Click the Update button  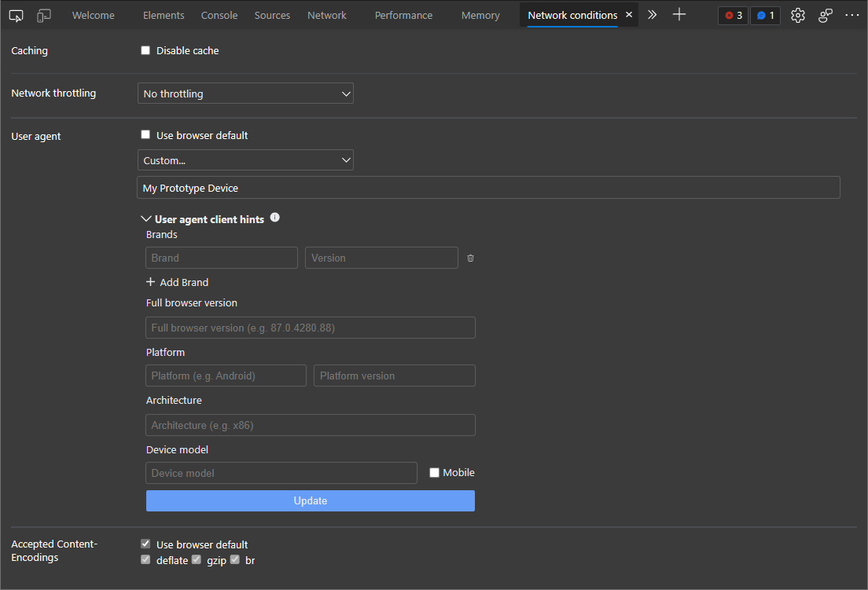[310, 500]
